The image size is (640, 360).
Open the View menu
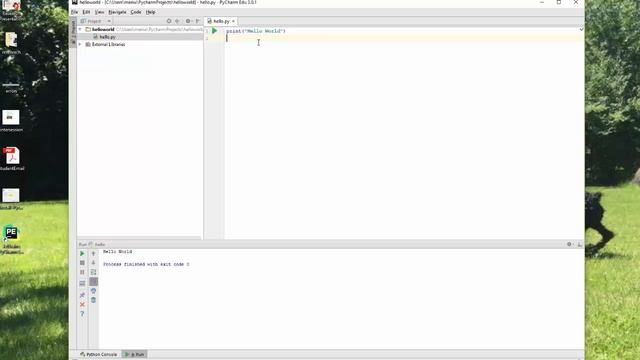99,12
